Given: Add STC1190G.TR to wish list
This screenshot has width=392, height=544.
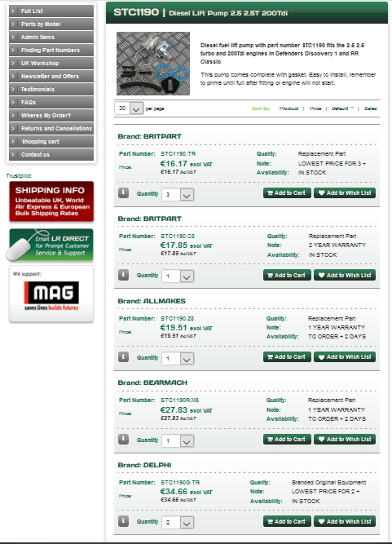Looking at the screenshot, I should click(x=345, y=521).
